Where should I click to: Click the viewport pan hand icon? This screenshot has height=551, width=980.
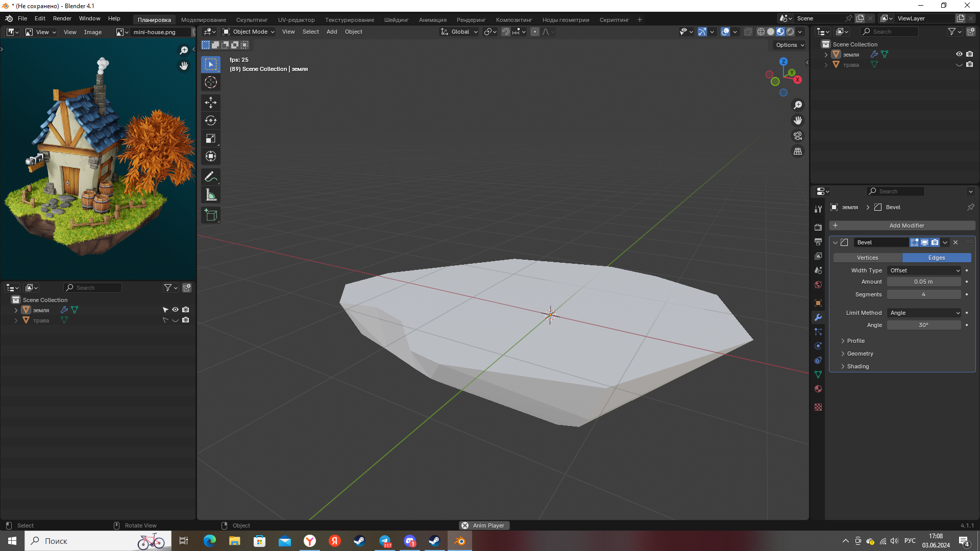click(797, 120)
